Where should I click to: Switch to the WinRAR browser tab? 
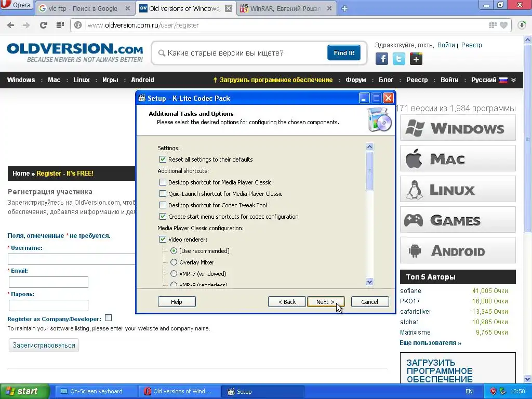tap(286, 8)
